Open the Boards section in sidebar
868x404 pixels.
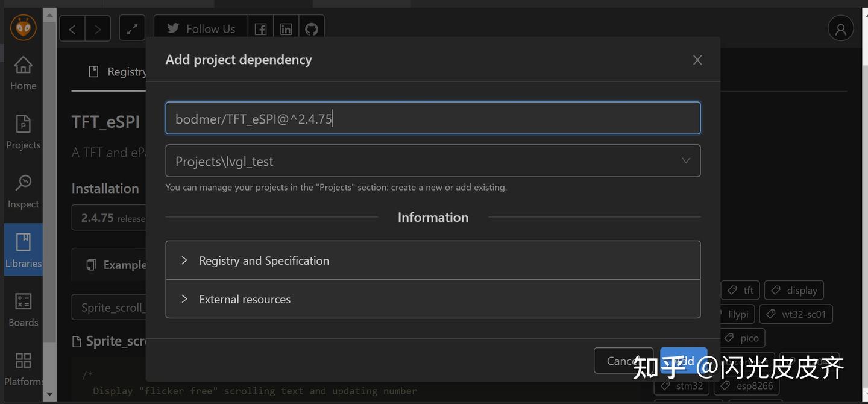(23, 309)
